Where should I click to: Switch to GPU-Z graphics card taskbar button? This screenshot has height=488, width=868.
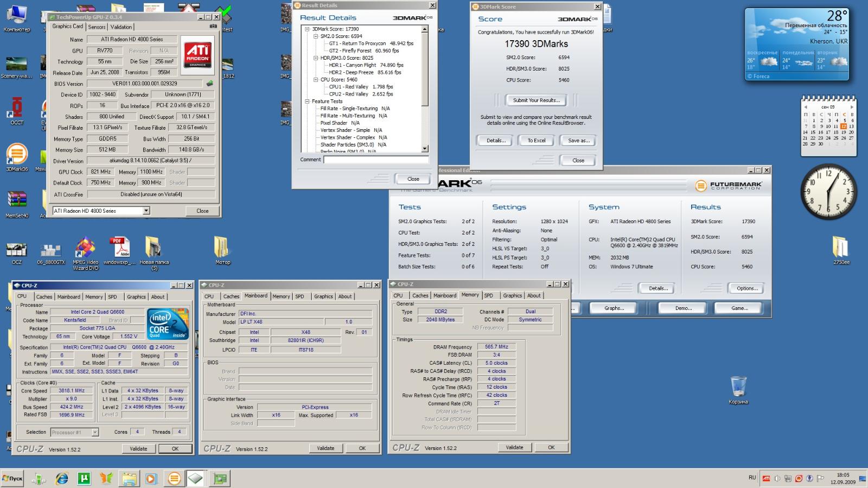point(220,478)
